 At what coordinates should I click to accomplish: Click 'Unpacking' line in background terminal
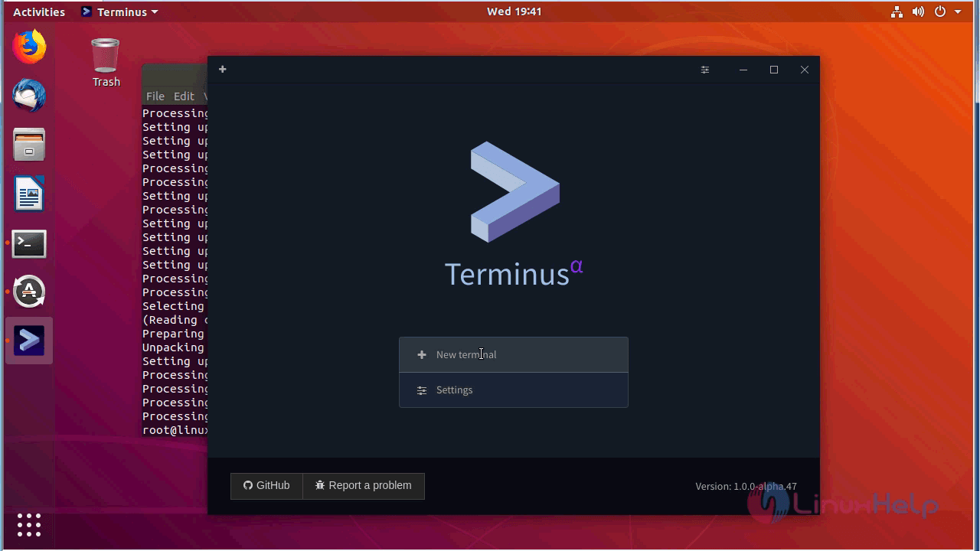[x=174, y=347]
